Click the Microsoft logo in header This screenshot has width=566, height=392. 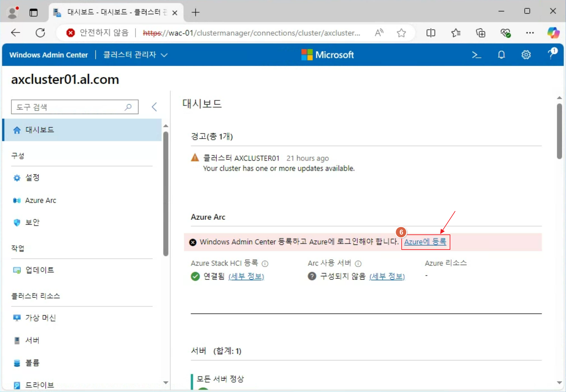[327, 55]
